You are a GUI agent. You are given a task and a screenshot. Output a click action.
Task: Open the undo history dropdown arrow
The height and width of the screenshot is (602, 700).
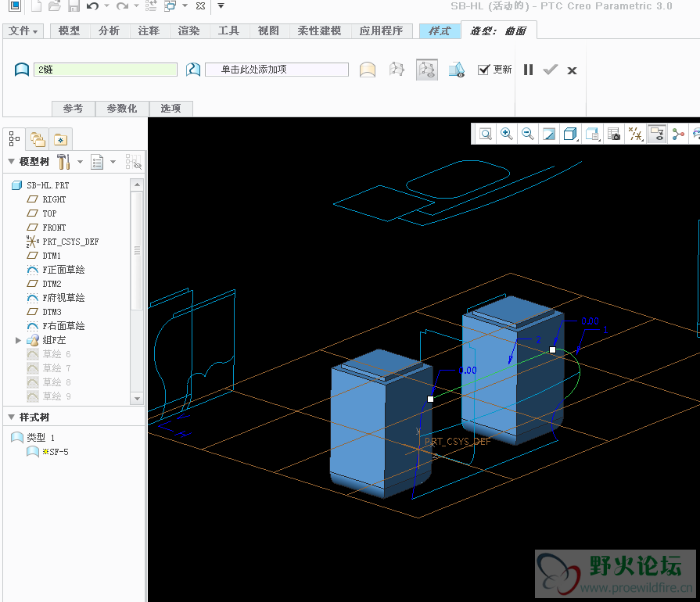tap(106, 5)
